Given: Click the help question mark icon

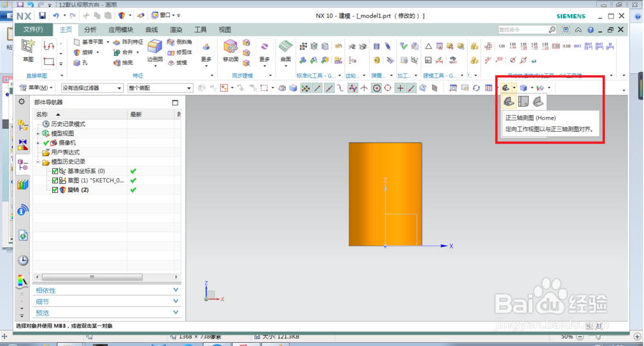Looking at the screenshot, I should coord(590,30).
